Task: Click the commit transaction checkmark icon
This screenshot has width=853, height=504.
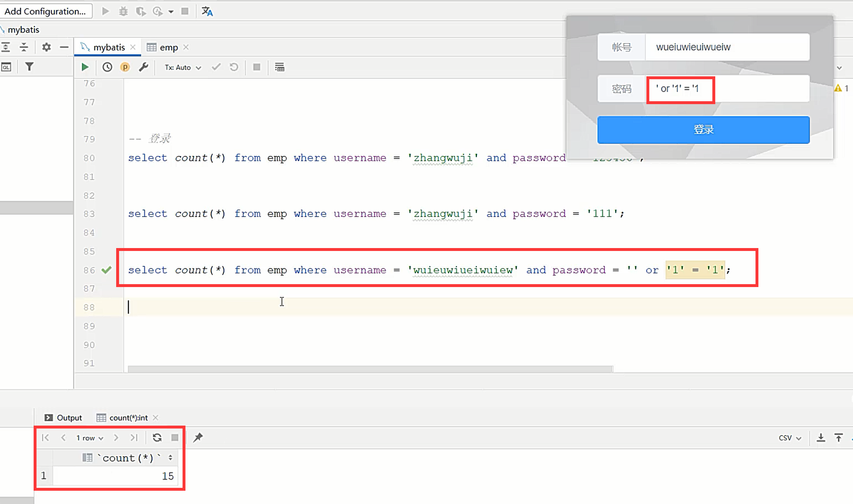Action: tap(215, 67)
